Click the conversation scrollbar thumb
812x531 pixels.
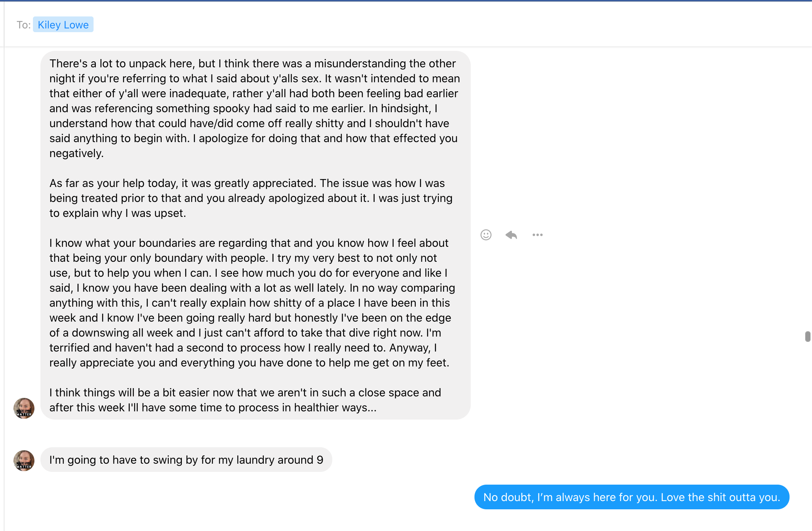808,336
